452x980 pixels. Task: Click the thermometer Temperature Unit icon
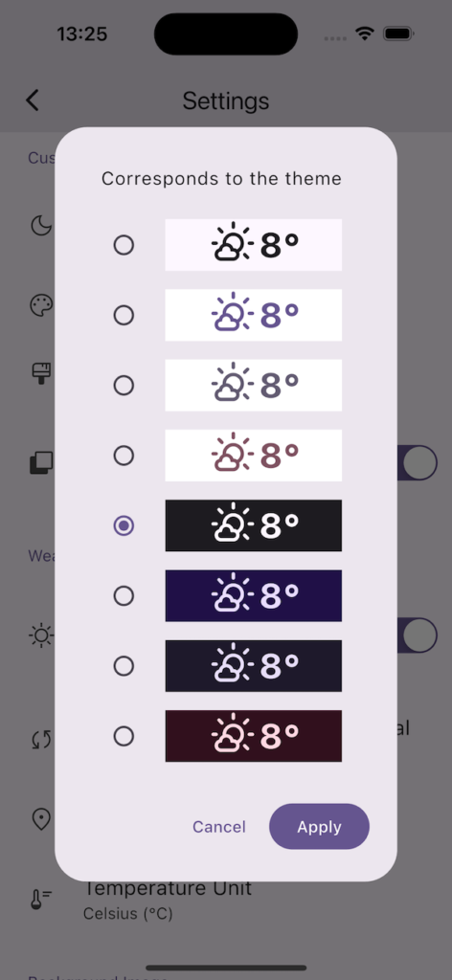[x=41, y=899]
